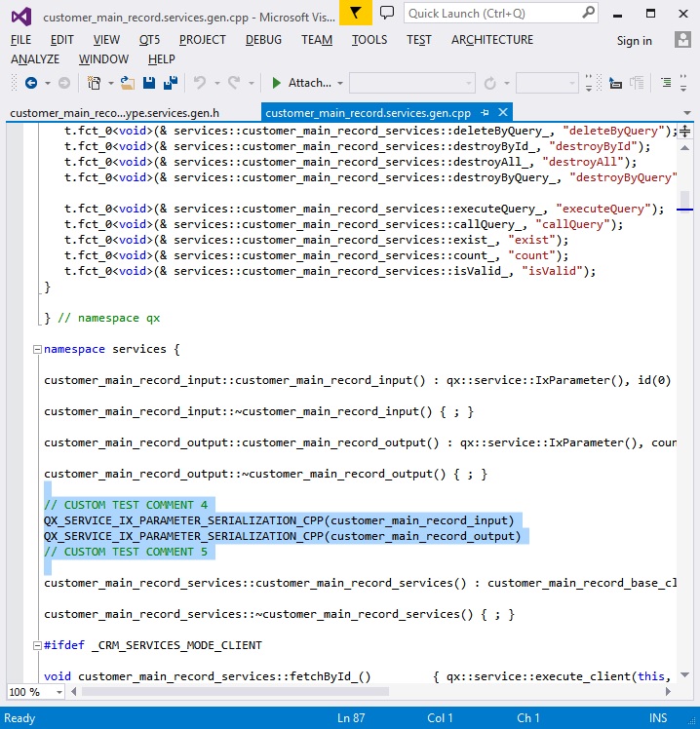
Task: Click the indent lines toolbar icon
Action: [666, 83]
